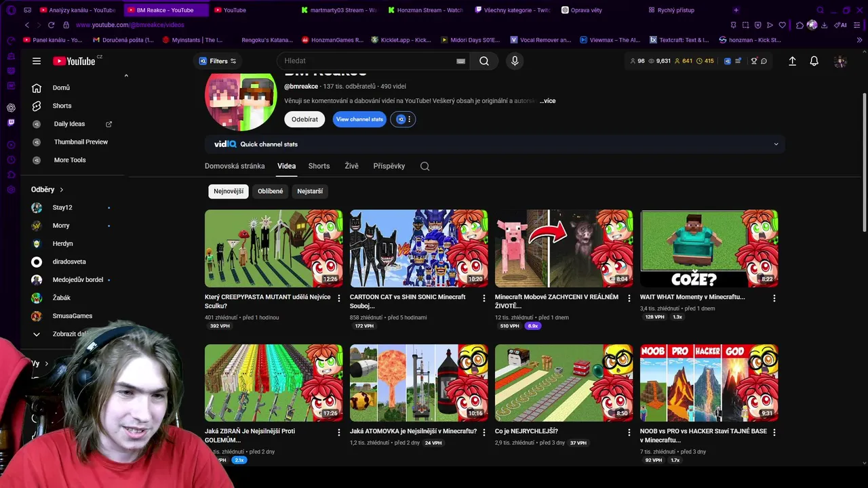Open CARTOON CAT vs SHIN SONIC thumbnail
Viewport: 868px width, 488px height.
pos(419,249)
